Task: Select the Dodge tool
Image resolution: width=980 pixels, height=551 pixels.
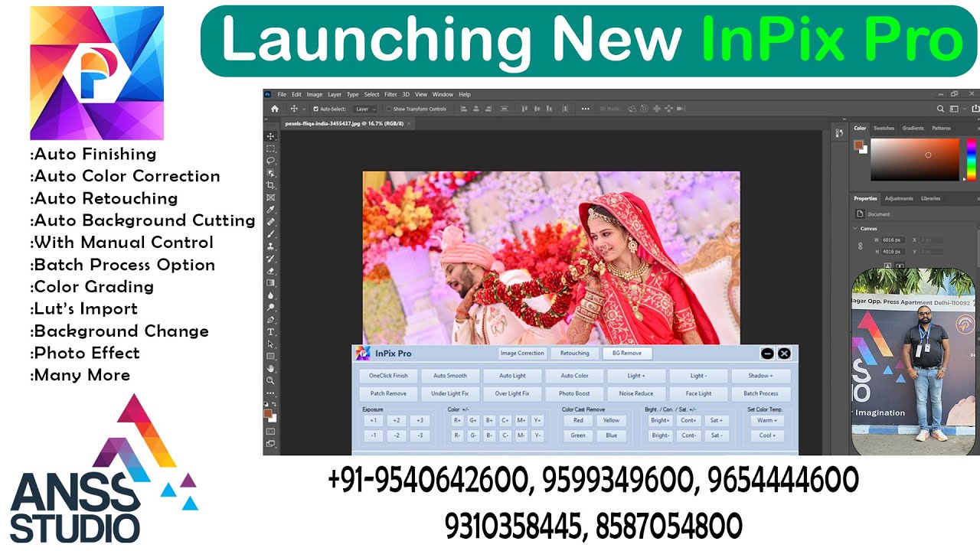Action: (271, 308)
